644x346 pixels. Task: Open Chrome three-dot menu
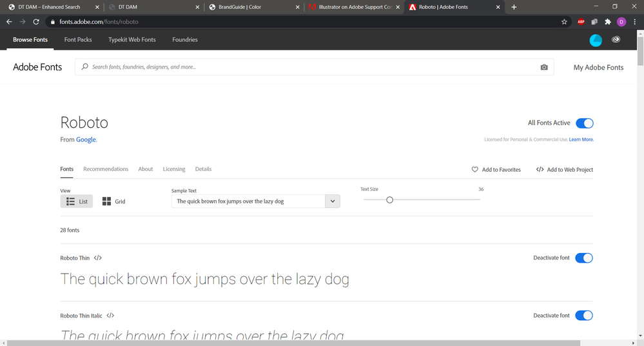634,22
